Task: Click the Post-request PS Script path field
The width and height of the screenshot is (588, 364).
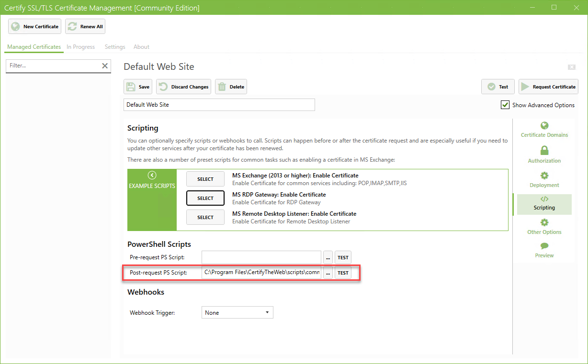Action: click(x=261, y=273)
